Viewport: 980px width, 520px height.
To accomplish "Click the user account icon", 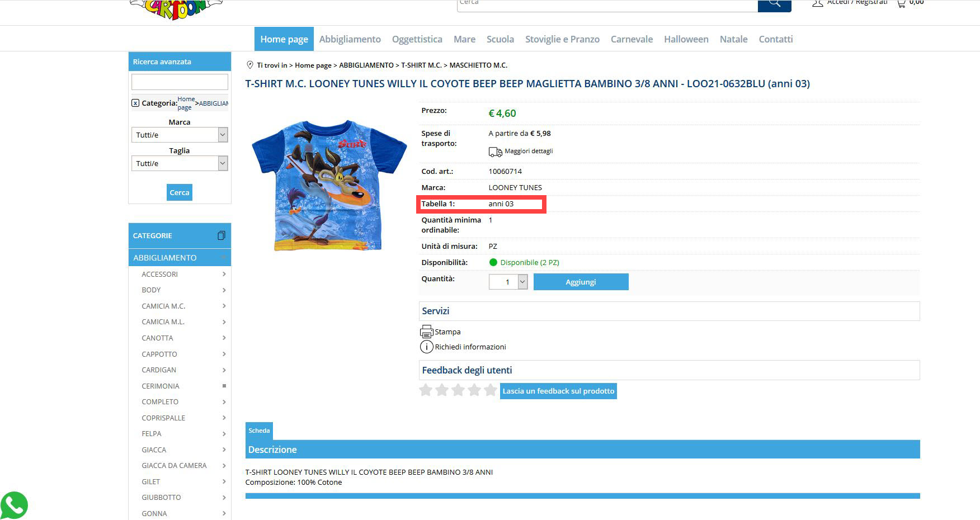I will coord(817,3).
